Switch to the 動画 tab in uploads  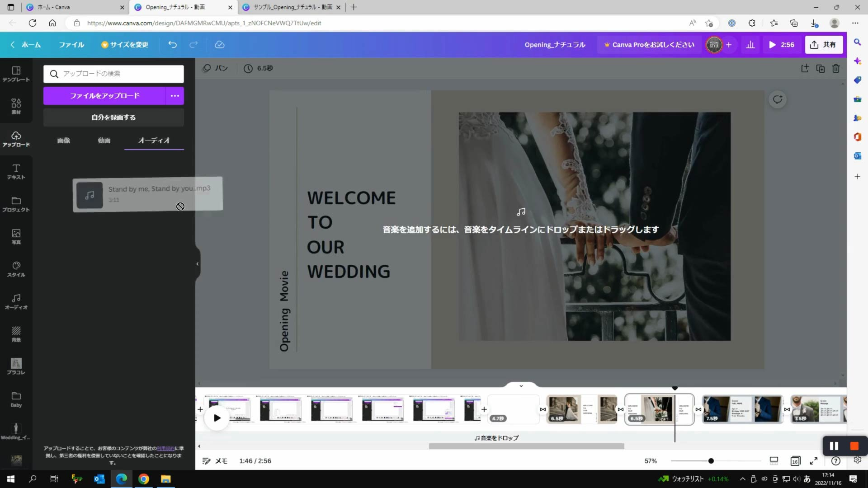(x=104, y=141)
